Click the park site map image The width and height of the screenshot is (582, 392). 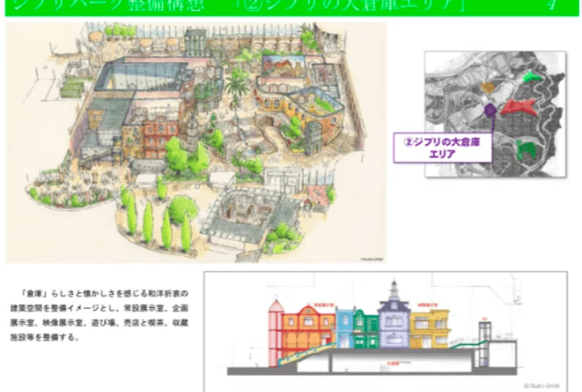pyautogui.click(x=495, y=113)
